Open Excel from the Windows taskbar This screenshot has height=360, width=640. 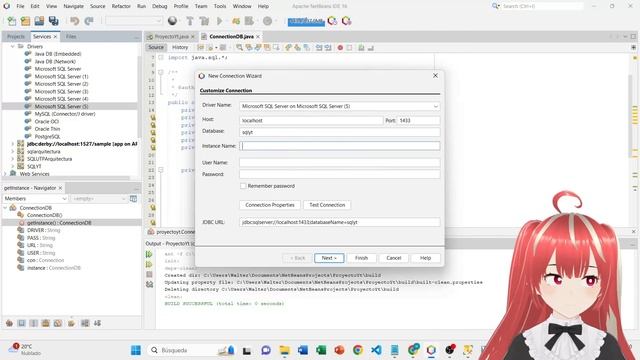(321, 350)
